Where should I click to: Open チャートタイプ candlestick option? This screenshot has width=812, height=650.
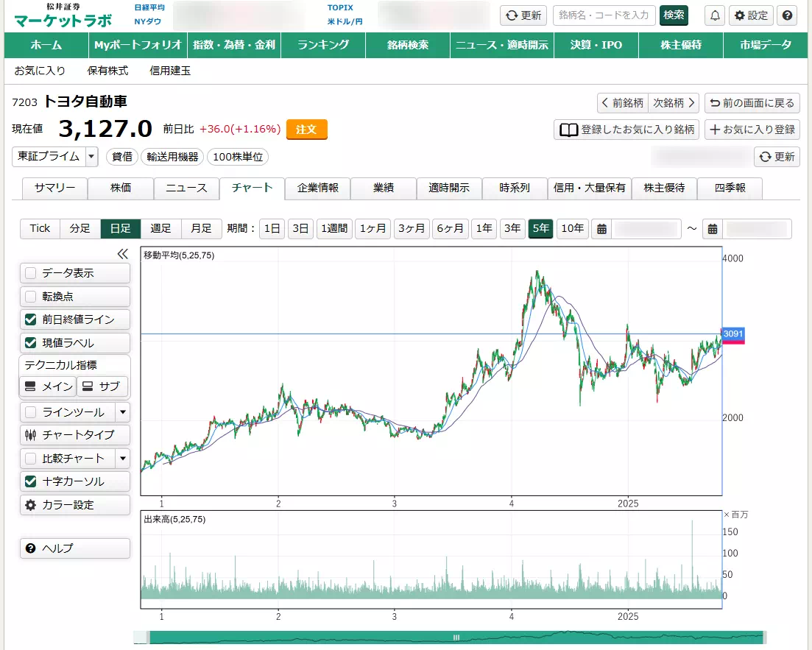(75, 435)
